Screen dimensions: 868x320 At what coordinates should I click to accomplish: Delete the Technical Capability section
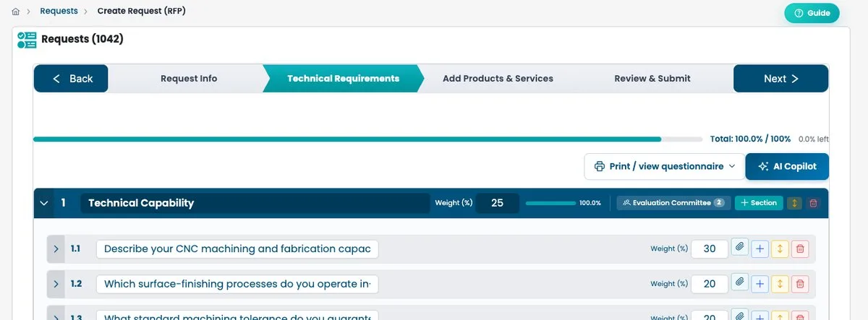click(x=813, y=204)
